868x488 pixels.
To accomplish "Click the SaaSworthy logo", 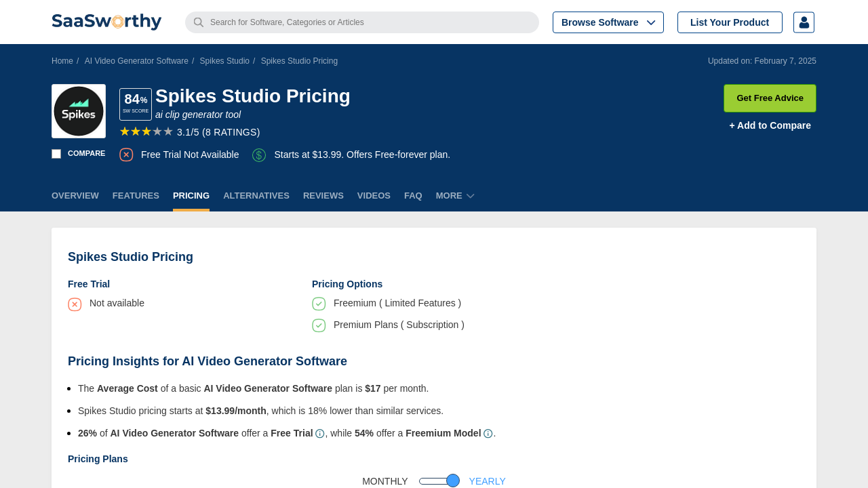I will point(106,22).
